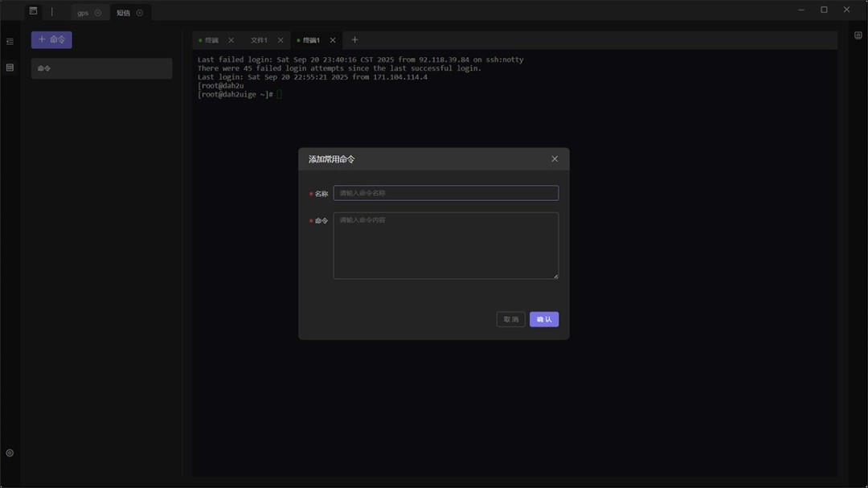The image size is (868, 488).
Task: Switch to the 文件1 tab
Action: [260, 39]
